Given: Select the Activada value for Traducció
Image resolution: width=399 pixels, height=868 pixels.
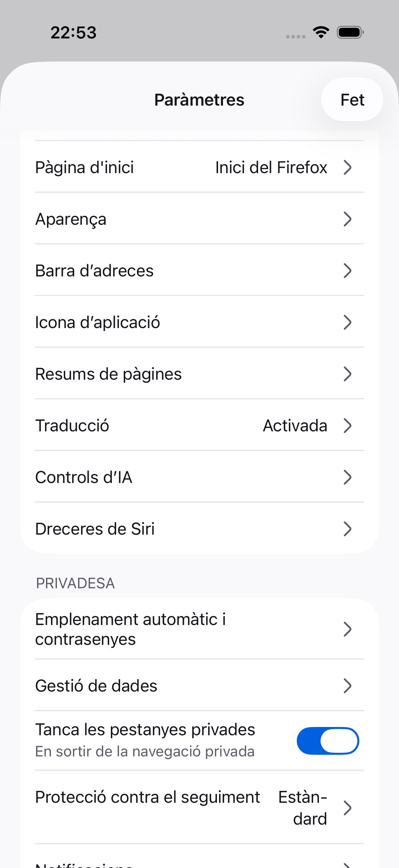Looking at the screenshot, I should (x=295, y=425).
